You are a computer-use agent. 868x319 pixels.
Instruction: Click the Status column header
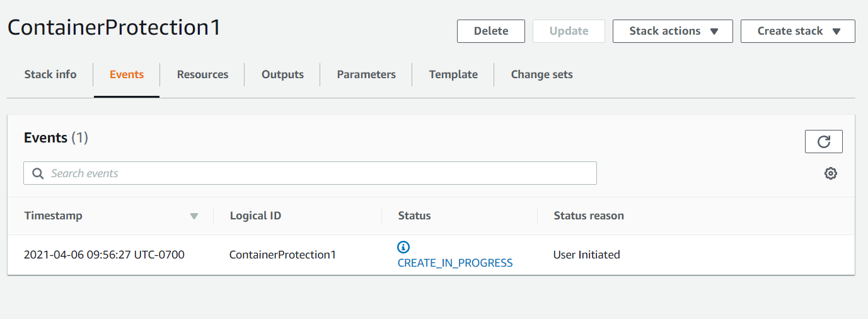(414, 216)
